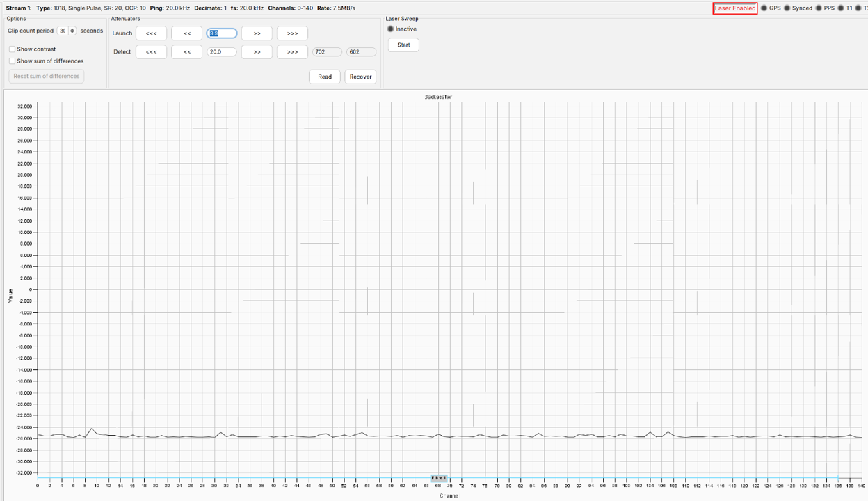
Task: Click the Launch attenuator value field
Action: (x=222, y=33)
